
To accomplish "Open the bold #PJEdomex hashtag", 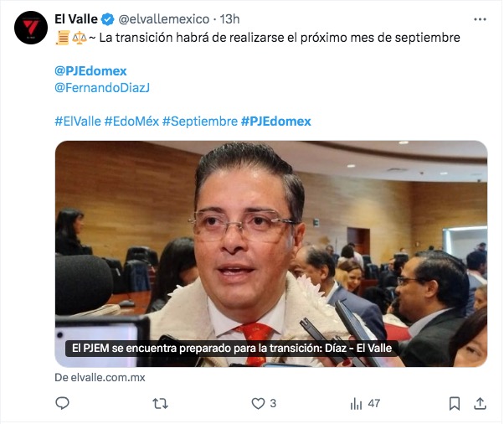I will click(x=276, y=122).
